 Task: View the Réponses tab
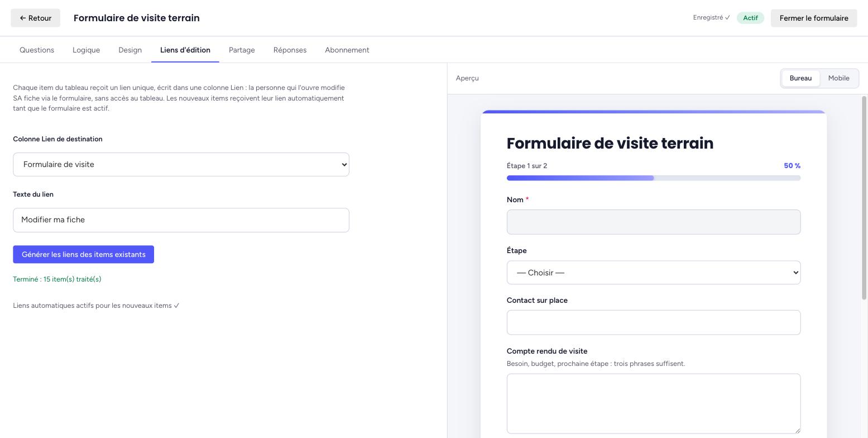(290, 50)
